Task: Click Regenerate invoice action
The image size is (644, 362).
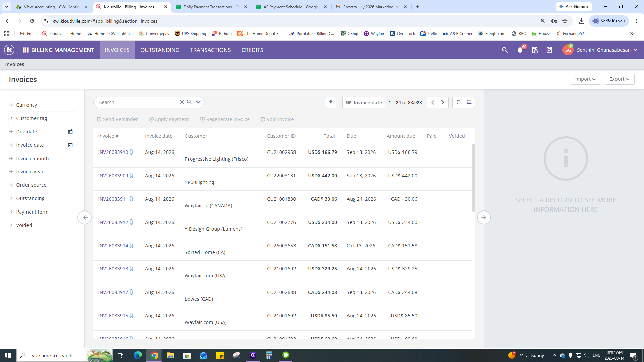Action: coord(225,119)
